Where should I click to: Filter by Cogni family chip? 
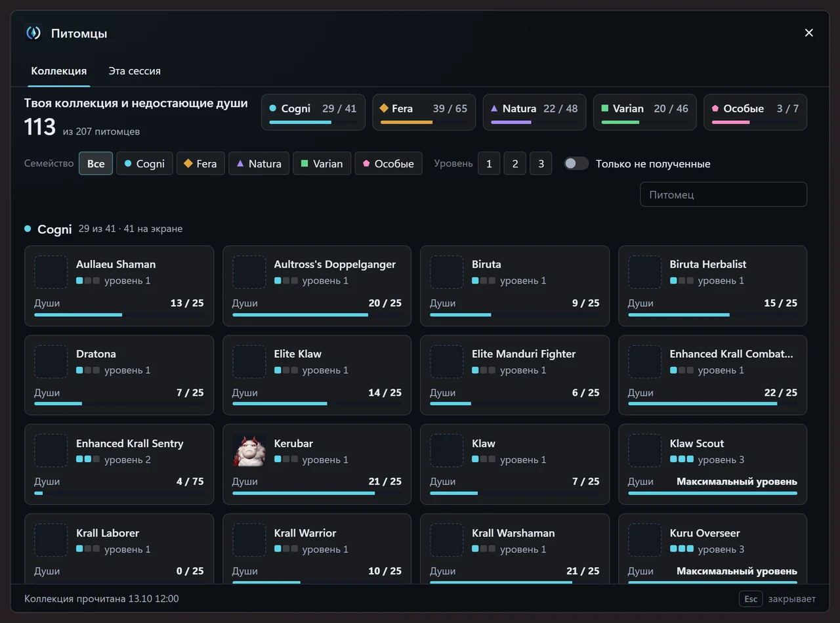pyautogui.click(x=144, y=163)
